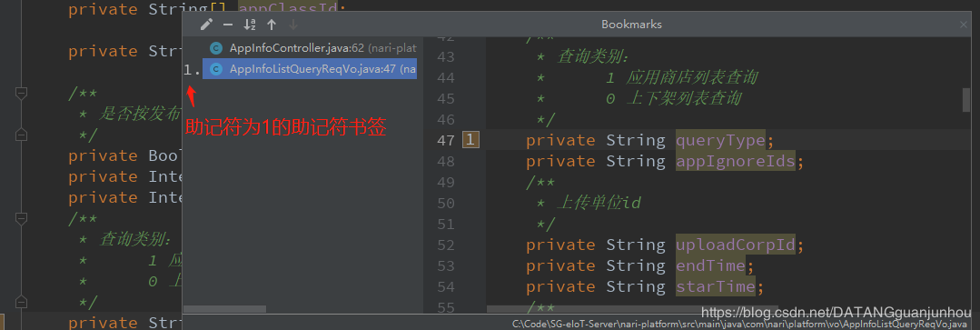The height and width of the screenshot is (330, 980).
Task: Click the mnemonic 1 bookmark icon at line 47
Action: [x=470, y=139]
